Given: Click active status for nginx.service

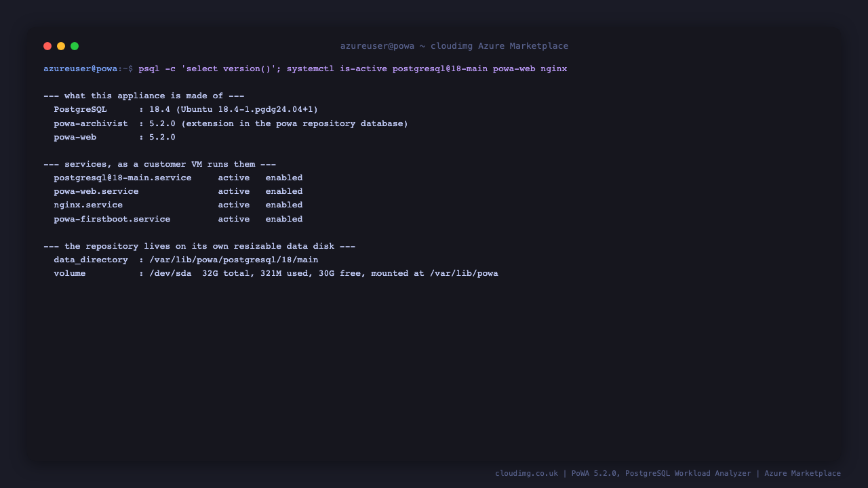Looking at the screenshot, I should (234, 205).
